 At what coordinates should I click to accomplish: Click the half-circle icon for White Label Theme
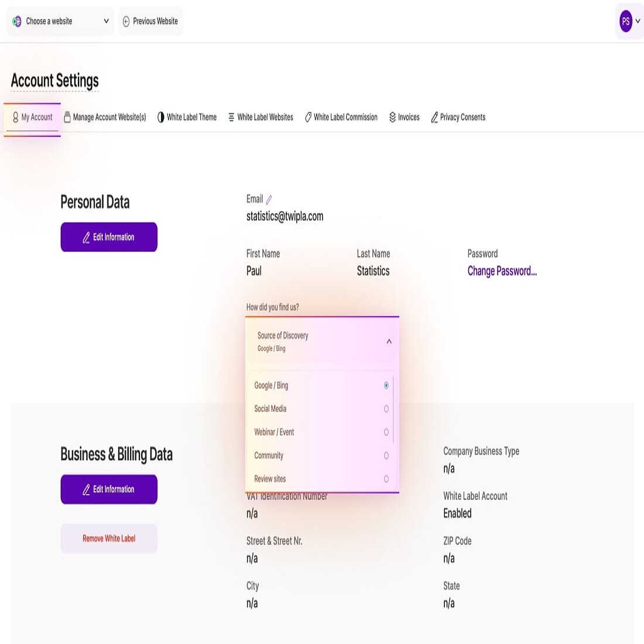tap(161, 117)
